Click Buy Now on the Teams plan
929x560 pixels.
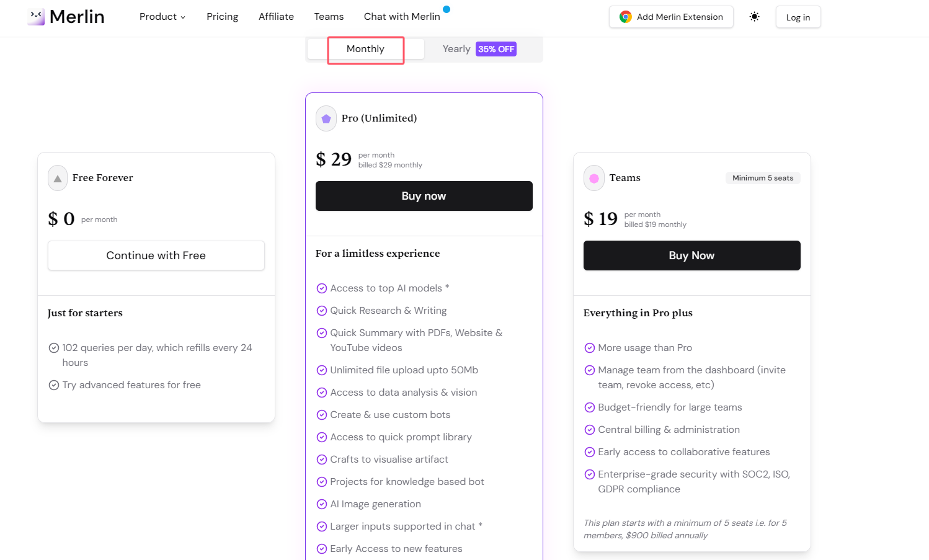tap(692, 256)
